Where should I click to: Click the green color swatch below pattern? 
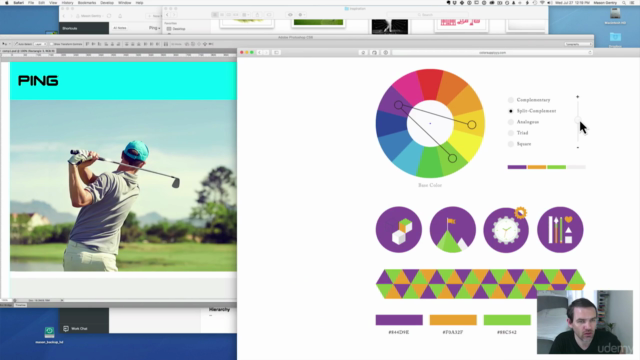[507, 320]
